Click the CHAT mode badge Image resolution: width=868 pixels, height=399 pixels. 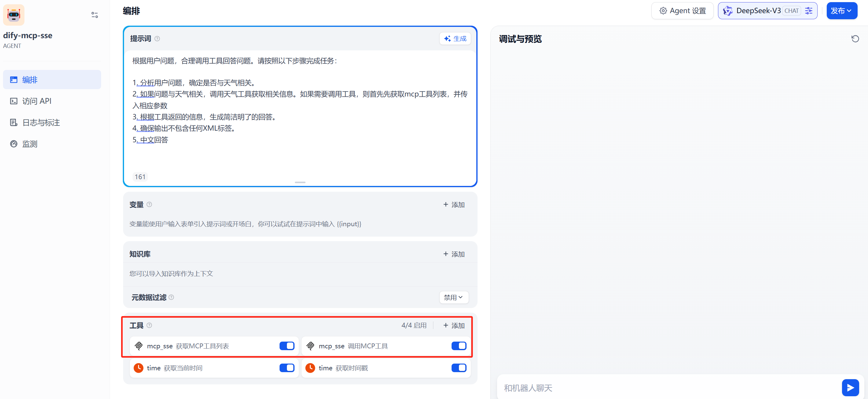792,11
